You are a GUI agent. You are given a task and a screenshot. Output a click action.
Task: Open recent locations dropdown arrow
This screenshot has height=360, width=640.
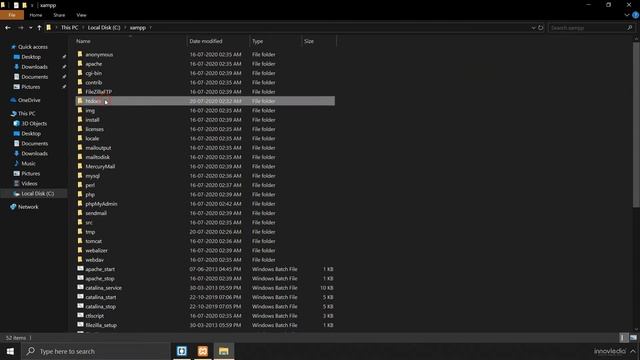click(31, 28)
